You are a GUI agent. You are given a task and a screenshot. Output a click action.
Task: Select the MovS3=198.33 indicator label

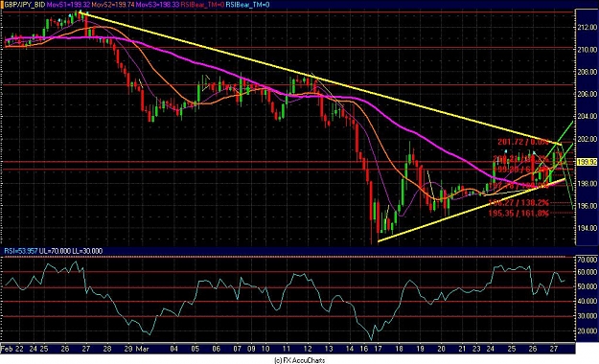tap(158, 5)
